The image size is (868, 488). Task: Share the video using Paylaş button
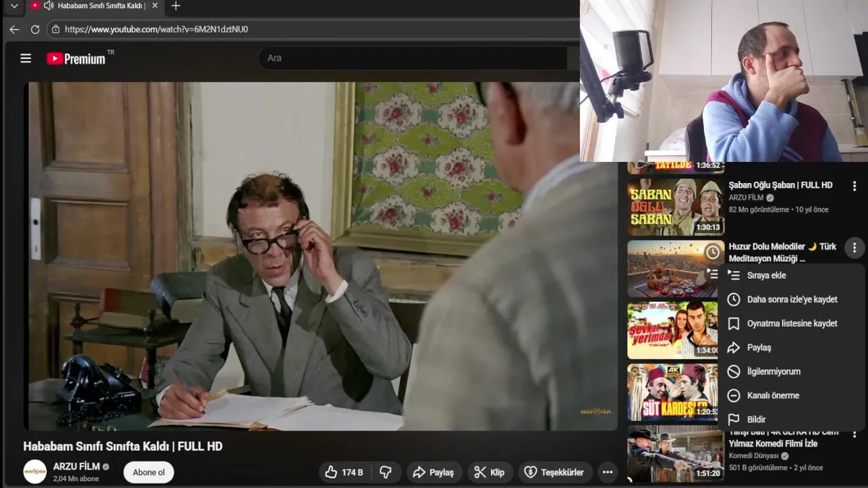pos(434,472)
